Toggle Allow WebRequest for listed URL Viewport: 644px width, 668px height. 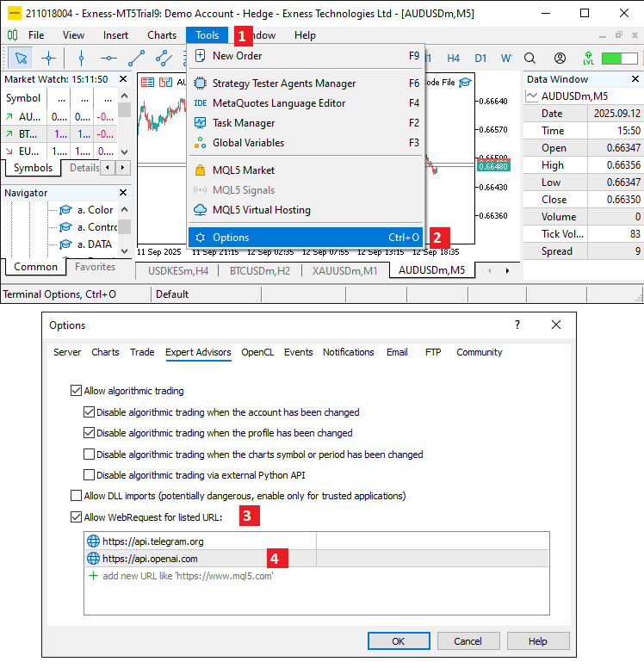click(76, 516)
